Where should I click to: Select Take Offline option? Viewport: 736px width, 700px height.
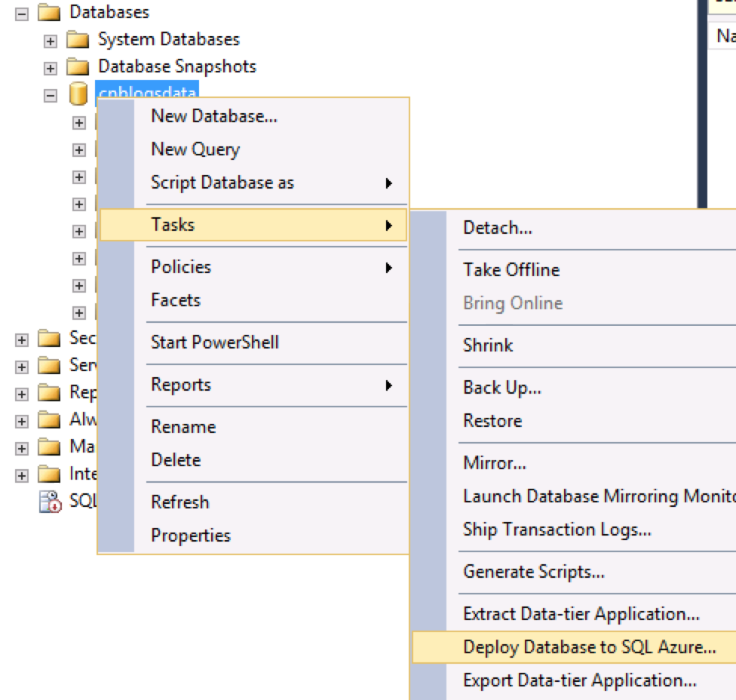pos(511,270)
